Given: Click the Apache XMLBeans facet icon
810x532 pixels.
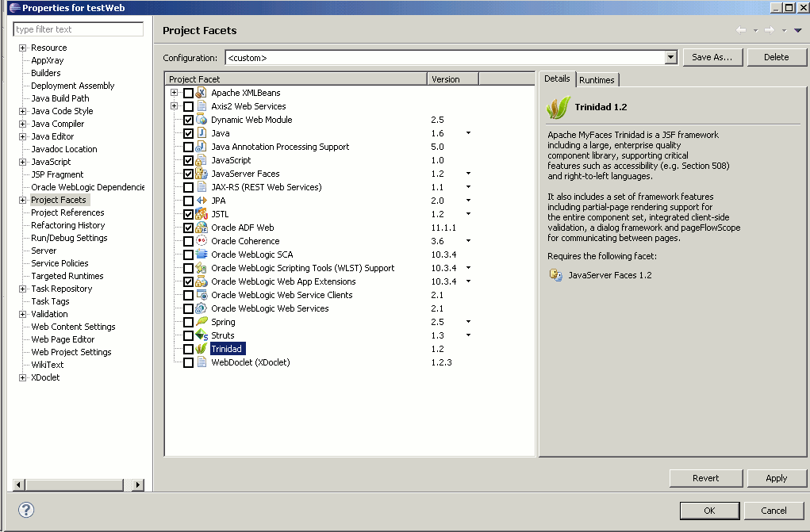Looking at the screenshot, I should (202, 93).
